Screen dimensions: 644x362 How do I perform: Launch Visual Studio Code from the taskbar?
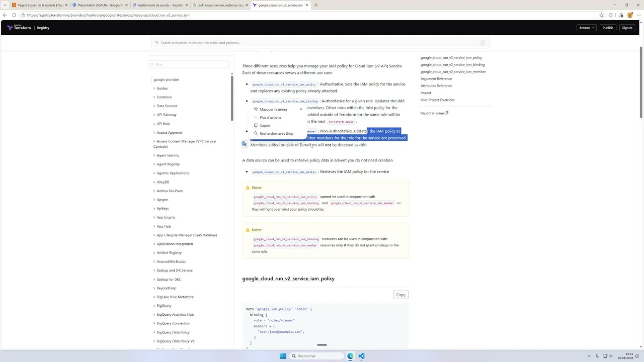click(362, 356)
